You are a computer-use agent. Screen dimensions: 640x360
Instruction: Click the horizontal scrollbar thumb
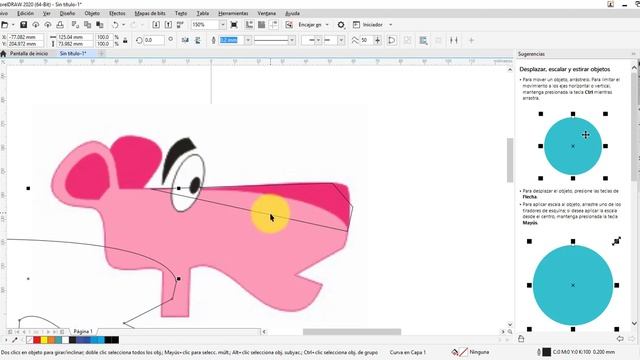click(x=352, y=332)
